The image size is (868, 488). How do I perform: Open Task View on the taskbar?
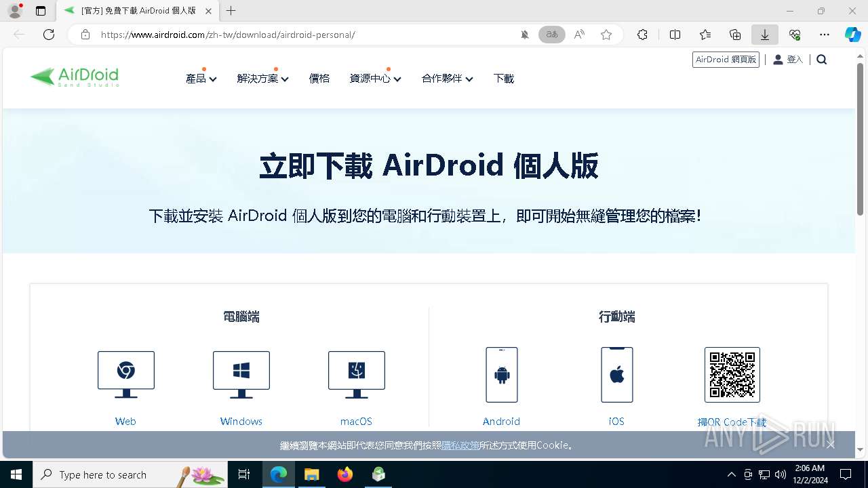(244, 474)
